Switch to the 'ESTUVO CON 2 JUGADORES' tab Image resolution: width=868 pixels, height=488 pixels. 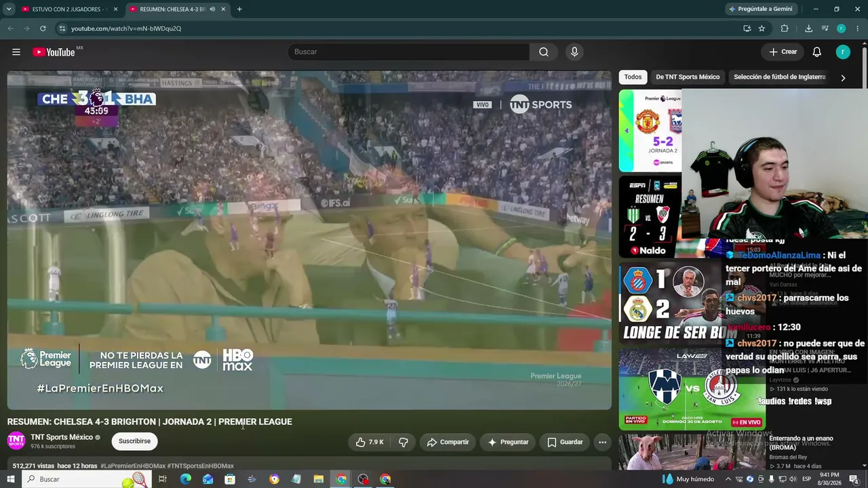[x=64, y=9]
